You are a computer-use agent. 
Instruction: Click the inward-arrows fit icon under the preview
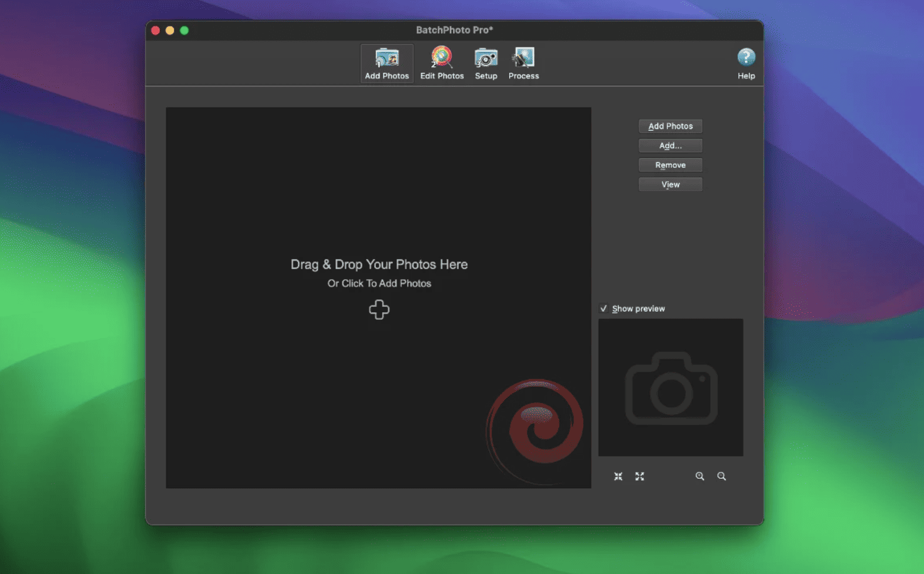coord(618,477)
